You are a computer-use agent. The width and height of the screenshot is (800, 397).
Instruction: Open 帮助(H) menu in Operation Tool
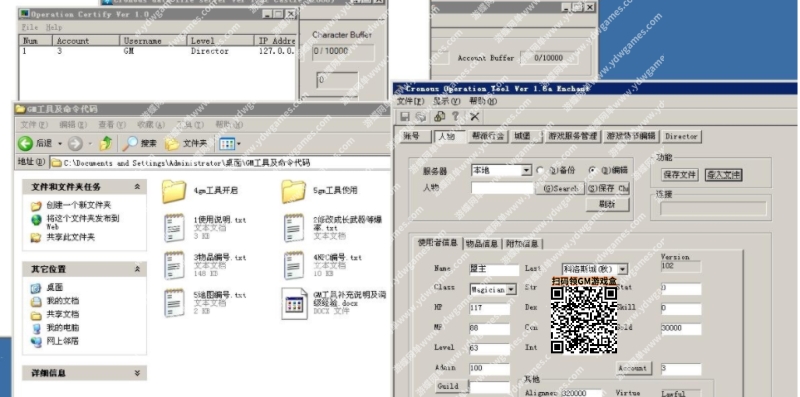tap(483, 101)
